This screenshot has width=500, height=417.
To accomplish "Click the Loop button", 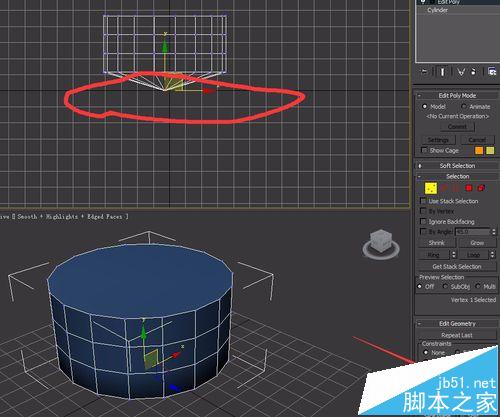I will [474, 255].
